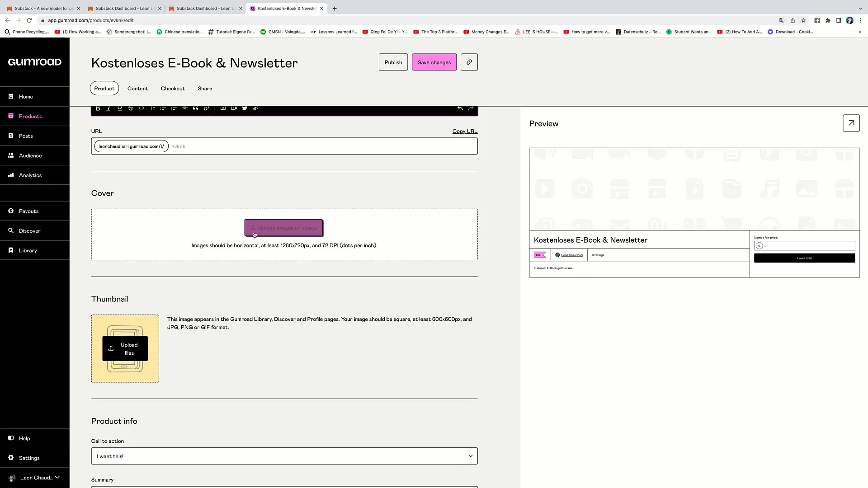Screen dimensions: 868x488
Task: Open Library in Gumroad sidebar
Action: tap(35, 250)
